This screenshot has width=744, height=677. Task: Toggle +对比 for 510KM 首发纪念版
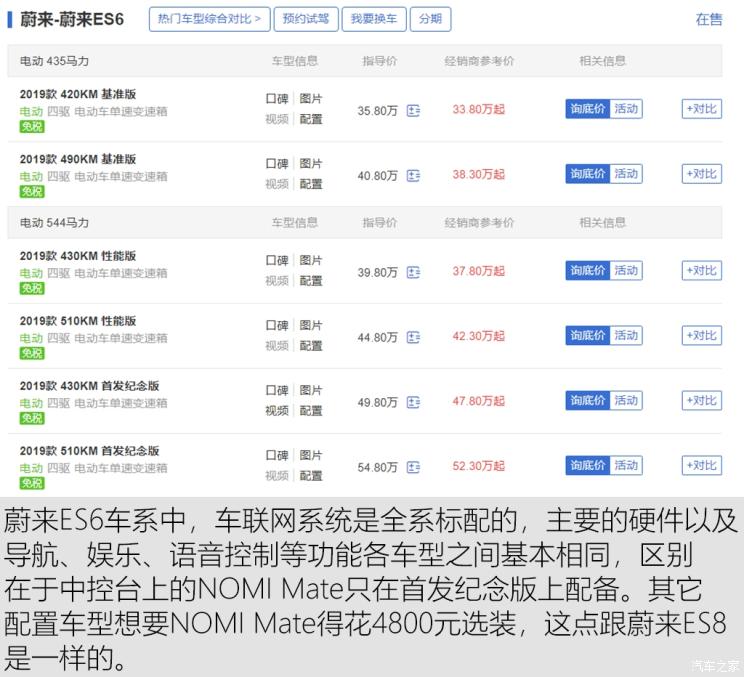701,465
